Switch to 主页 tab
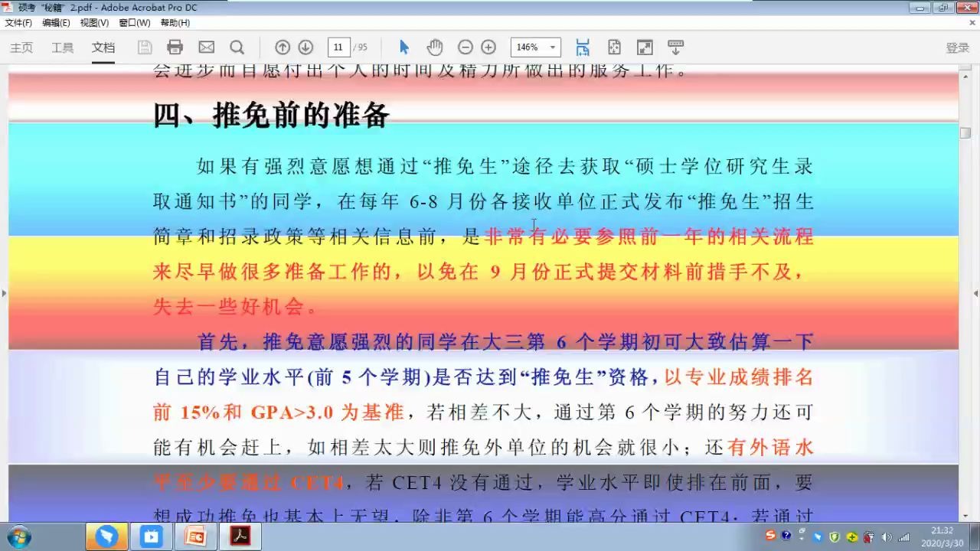 [x=21, y=47]
